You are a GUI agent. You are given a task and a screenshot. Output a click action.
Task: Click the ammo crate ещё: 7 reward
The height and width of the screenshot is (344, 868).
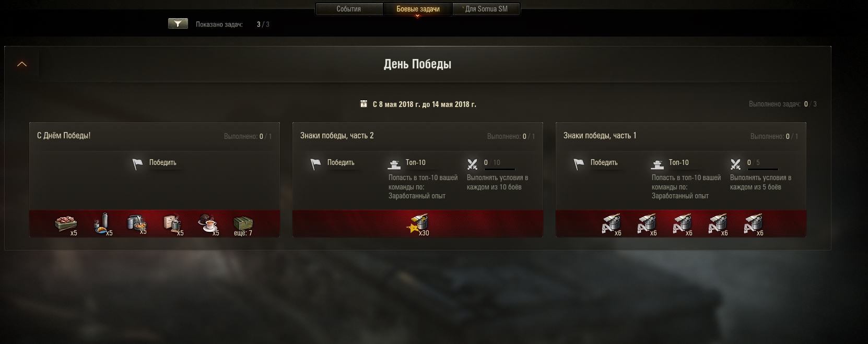[x=243, y=224]
